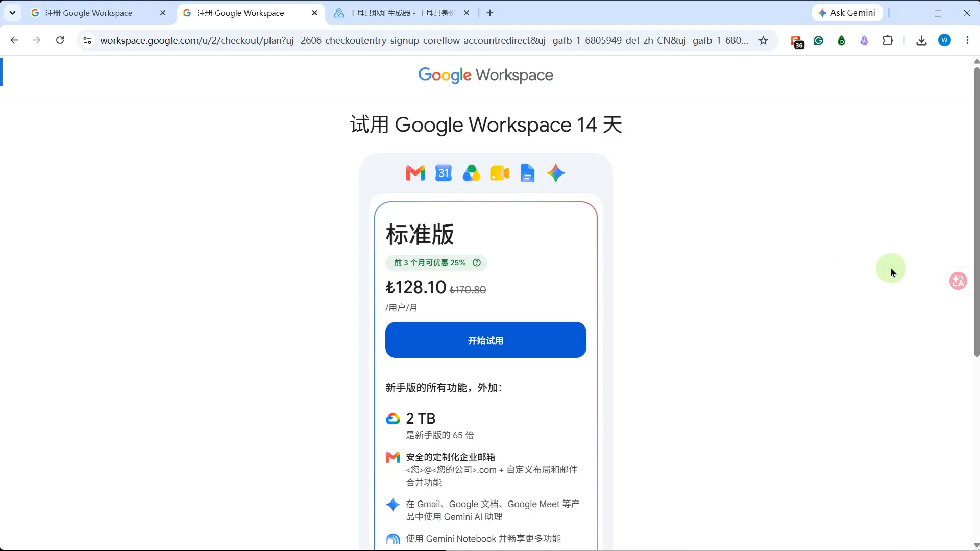980x551 pixels.
Task: Click the 新手版的所有功能，外加 text
Action: [444, 388]
